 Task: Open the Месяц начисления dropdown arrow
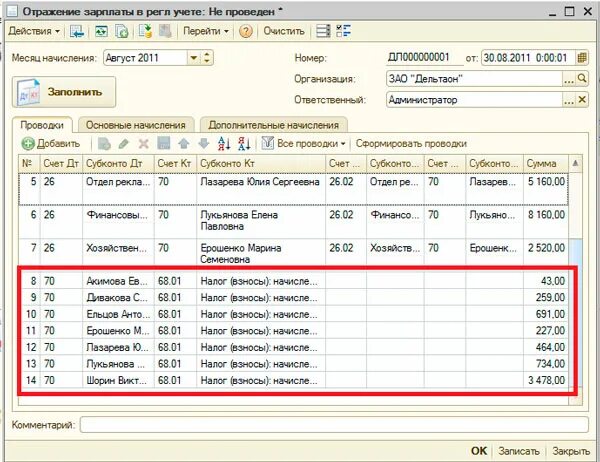coord(194,58)
